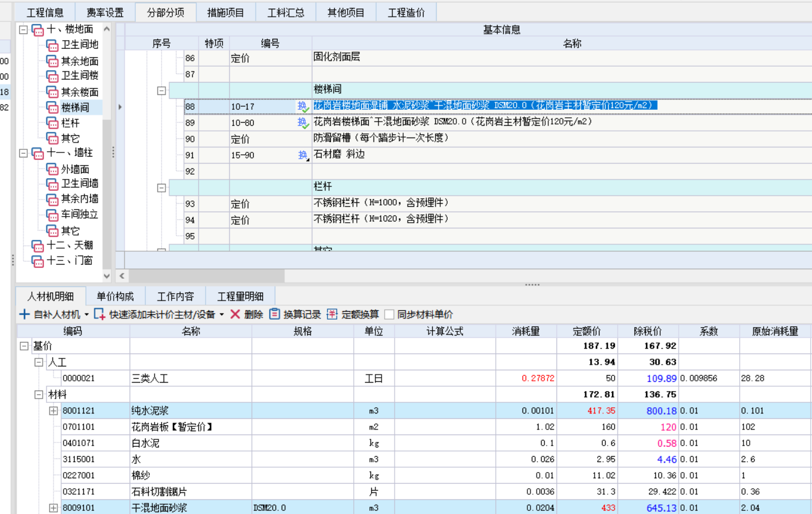Select the 其它 item under 十一、墙柱
The width and height of the screenshot is (812, 514).
coord(70,231)
